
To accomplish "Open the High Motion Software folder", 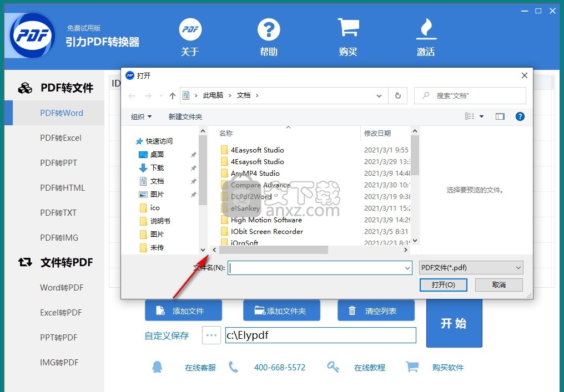I will coord(266,220).
